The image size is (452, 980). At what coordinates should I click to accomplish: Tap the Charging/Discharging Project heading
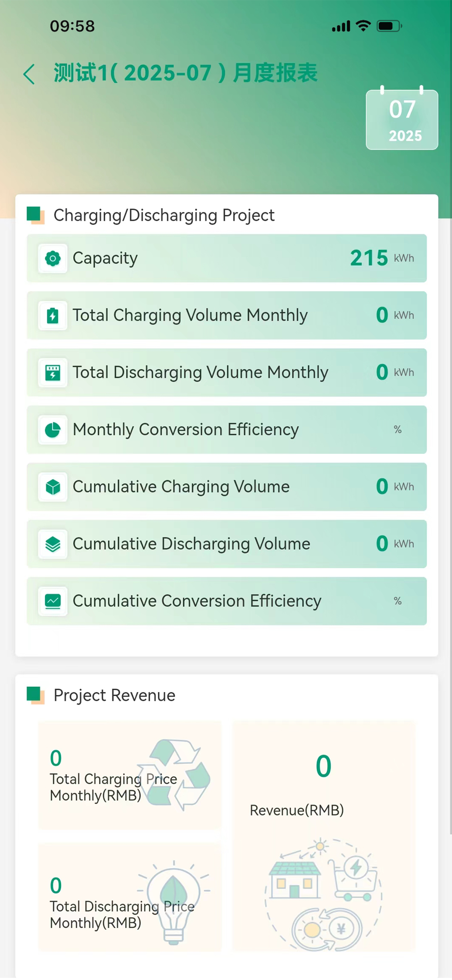click(x=164, y=215)
